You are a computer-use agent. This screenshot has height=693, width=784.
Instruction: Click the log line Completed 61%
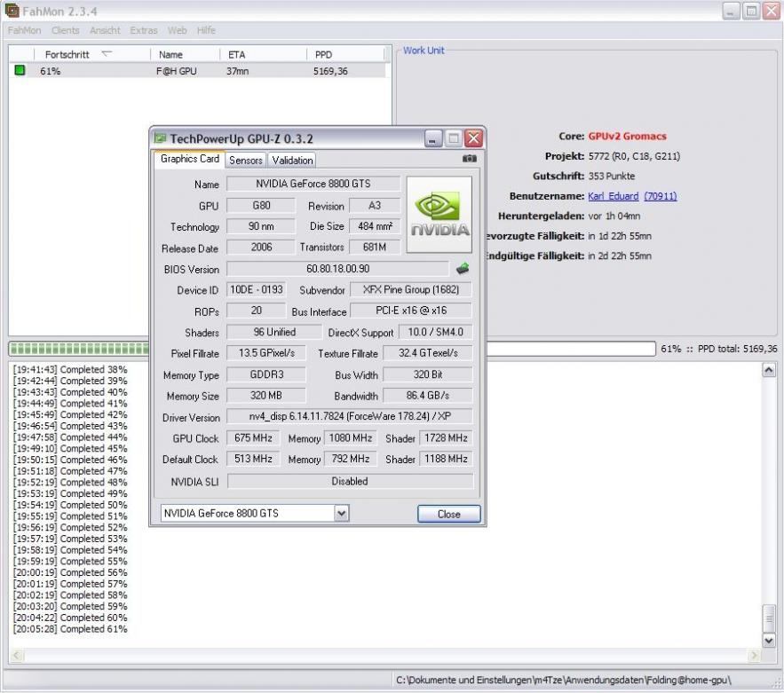pos(70,628)
